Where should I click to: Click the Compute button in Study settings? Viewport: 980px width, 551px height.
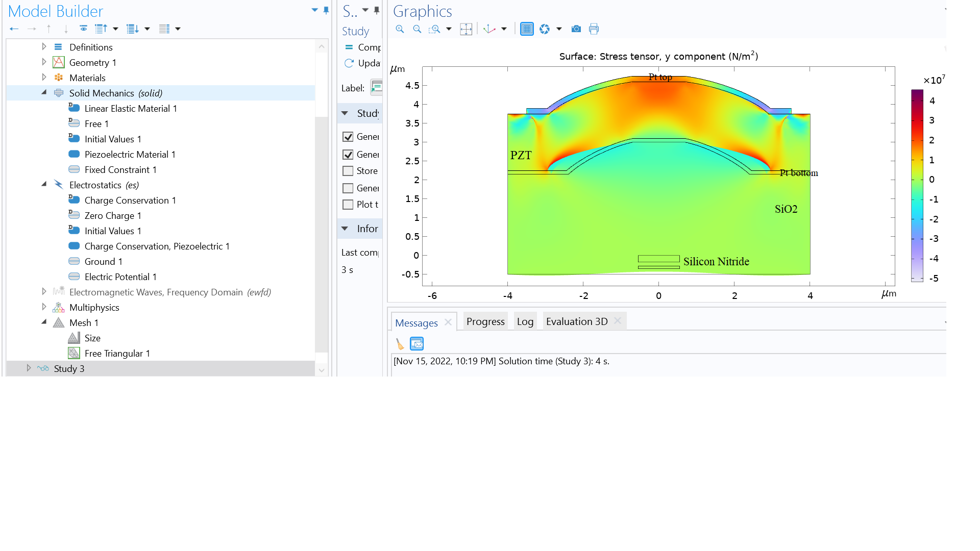click(x=362, y=47)
